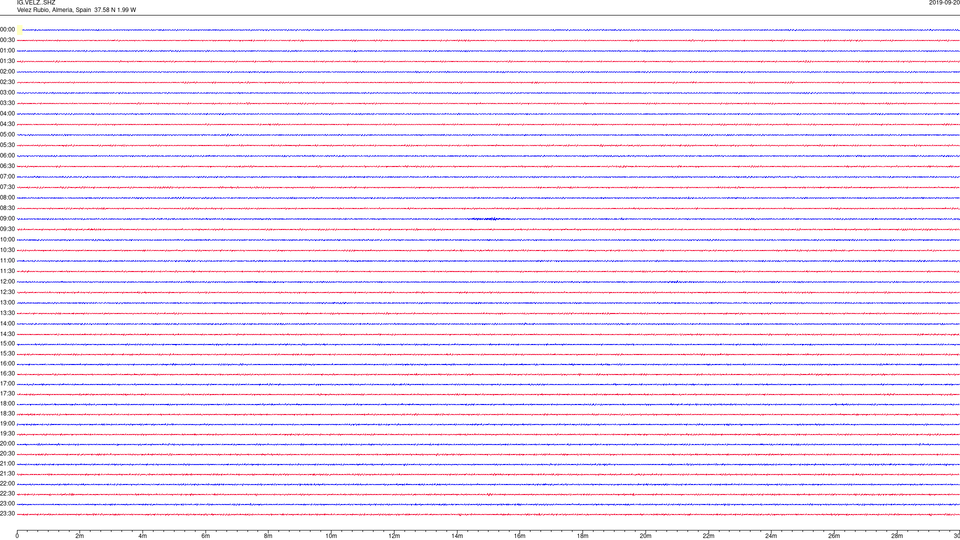Click the 07:30 time label

coord(7,187)
